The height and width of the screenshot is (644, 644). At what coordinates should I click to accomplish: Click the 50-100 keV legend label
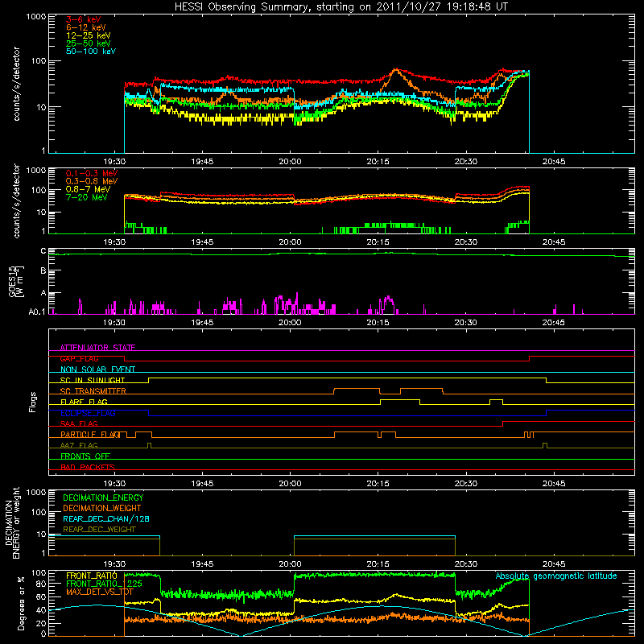coord(91,52)
